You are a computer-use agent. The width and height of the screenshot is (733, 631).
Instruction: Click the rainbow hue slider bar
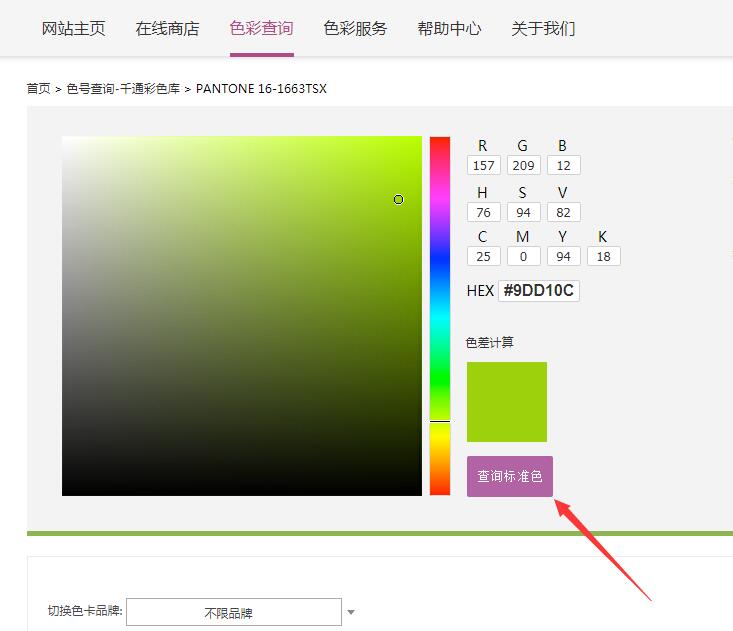pyautogui.click(x=440, y=315)
